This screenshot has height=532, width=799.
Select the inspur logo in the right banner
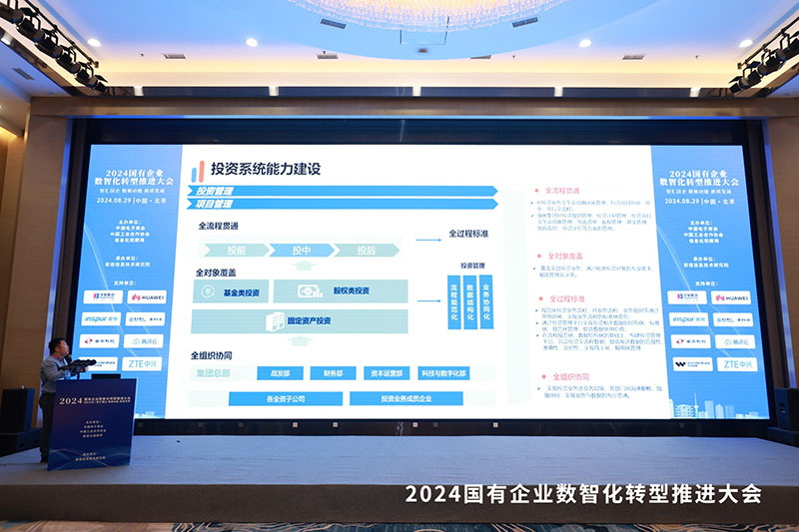[688, 319]
